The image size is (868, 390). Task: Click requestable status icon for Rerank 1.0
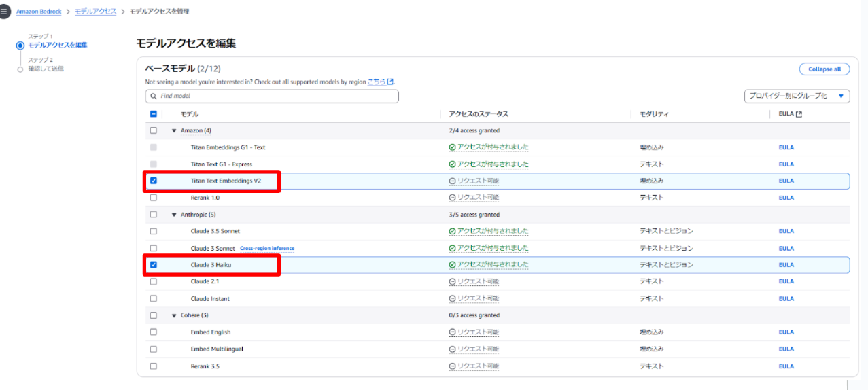[452, 198]
